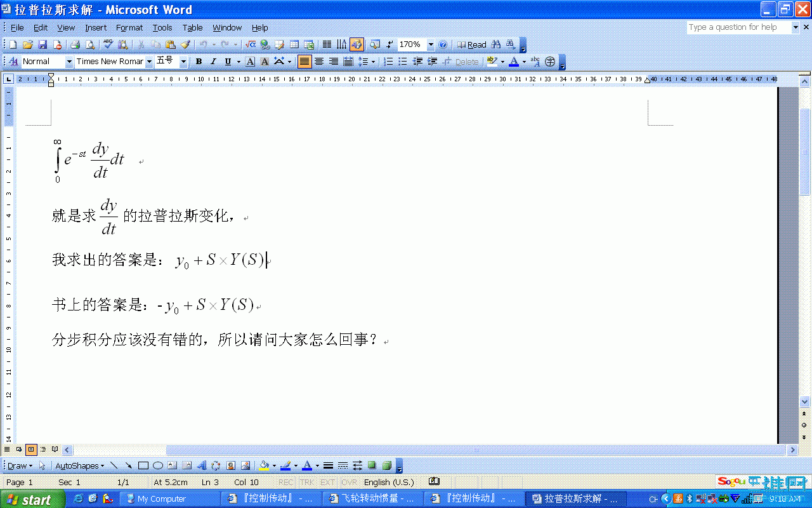Click the vertical scrollbar down arrow
Viewport: 812px width, 508px height.
coord(804,401)
